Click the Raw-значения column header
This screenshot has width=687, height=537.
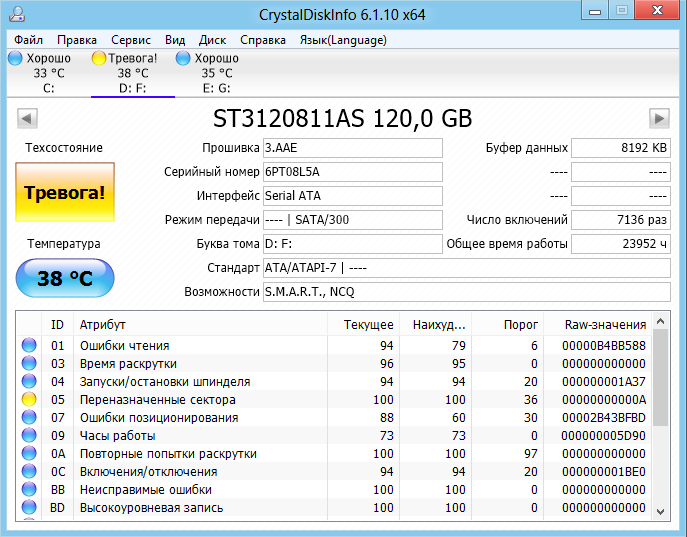598,325
